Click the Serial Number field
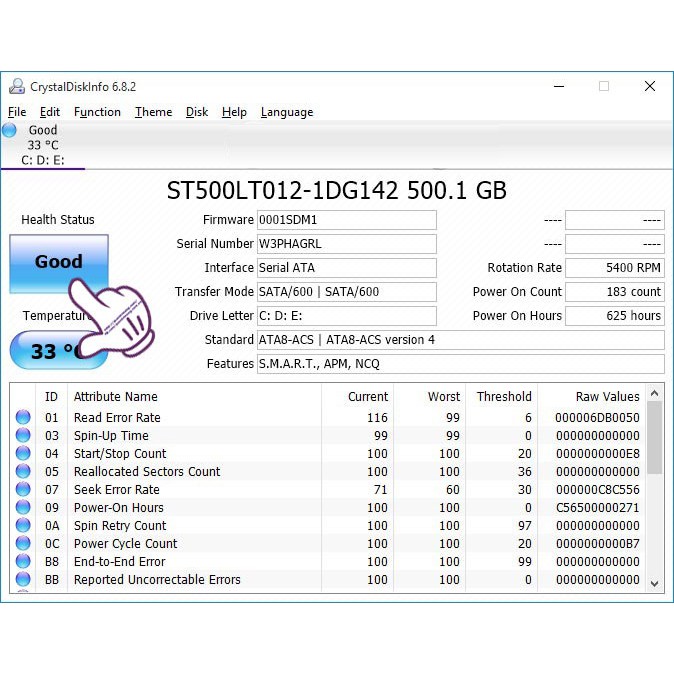This screenshot has height=674, width=674. (346, 244)
